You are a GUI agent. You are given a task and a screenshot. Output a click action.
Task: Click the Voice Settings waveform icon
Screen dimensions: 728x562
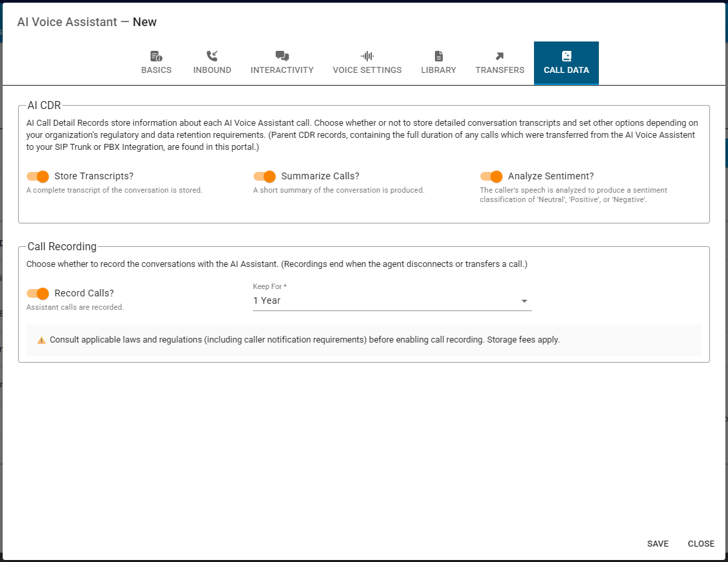tap(367, 56)
